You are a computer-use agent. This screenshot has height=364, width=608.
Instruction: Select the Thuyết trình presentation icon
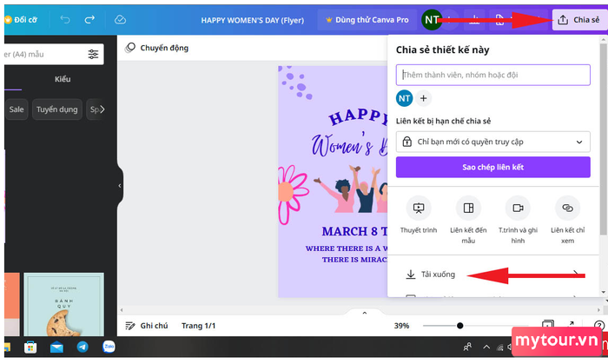419,208
